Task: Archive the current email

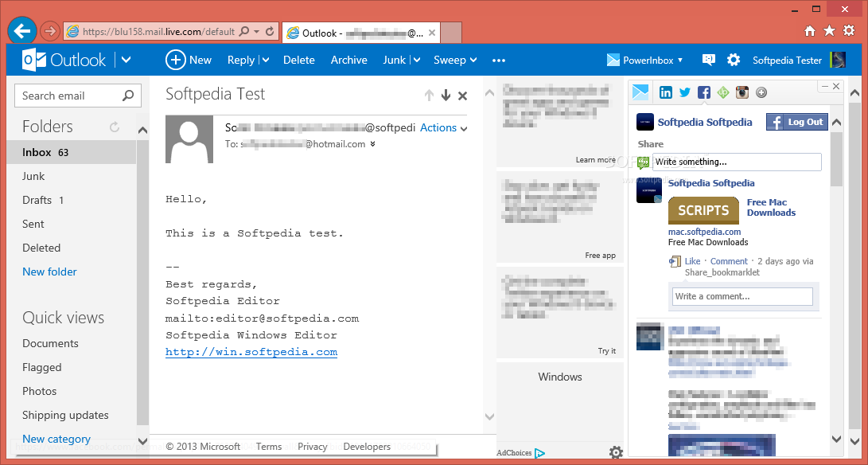Action: (x=348, y=60)
